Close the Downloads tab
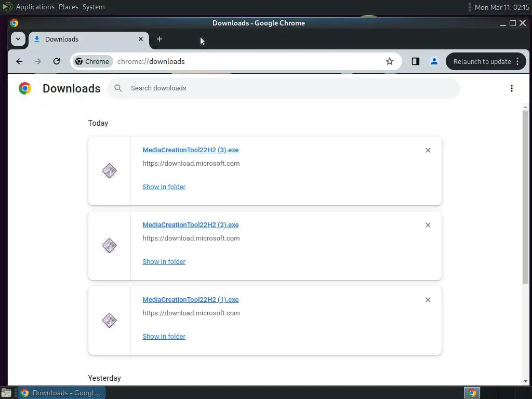This screenshot has height=399, width=532. tap(141, 39)
